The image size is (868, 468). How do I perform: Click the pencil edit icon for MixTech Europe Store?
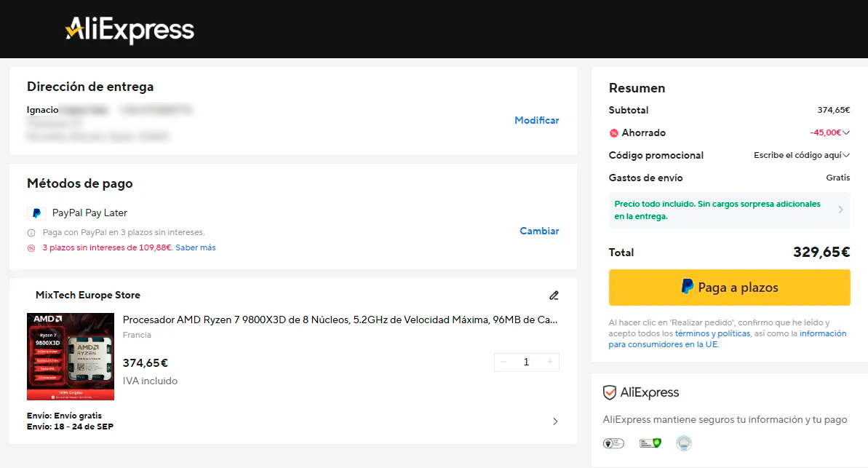coord(554,296)
